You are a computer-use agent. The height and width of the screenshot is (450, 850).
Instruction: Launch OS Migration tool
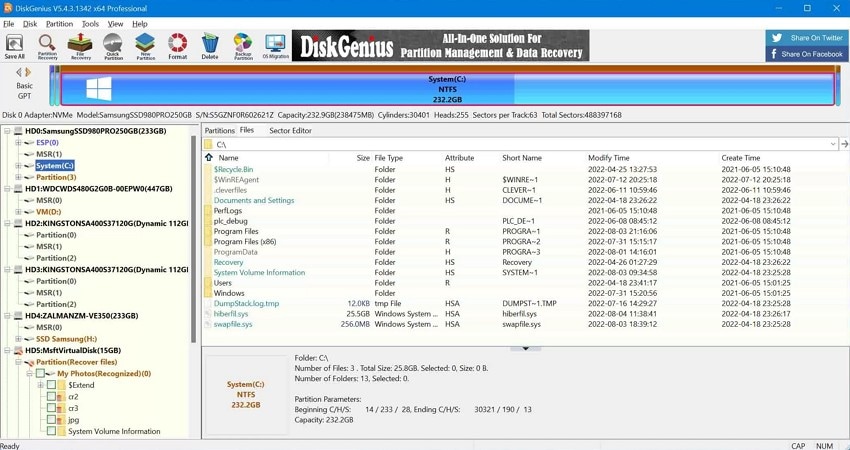(275, 47)
